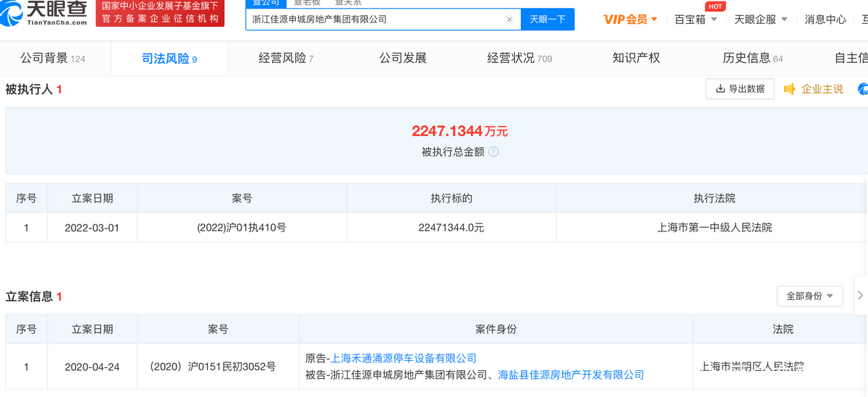Open the 上海禾通涌源停车设备有限公司 plaintiff link
The width and height of the screenshot is (868, 397).
click(404, 359)
